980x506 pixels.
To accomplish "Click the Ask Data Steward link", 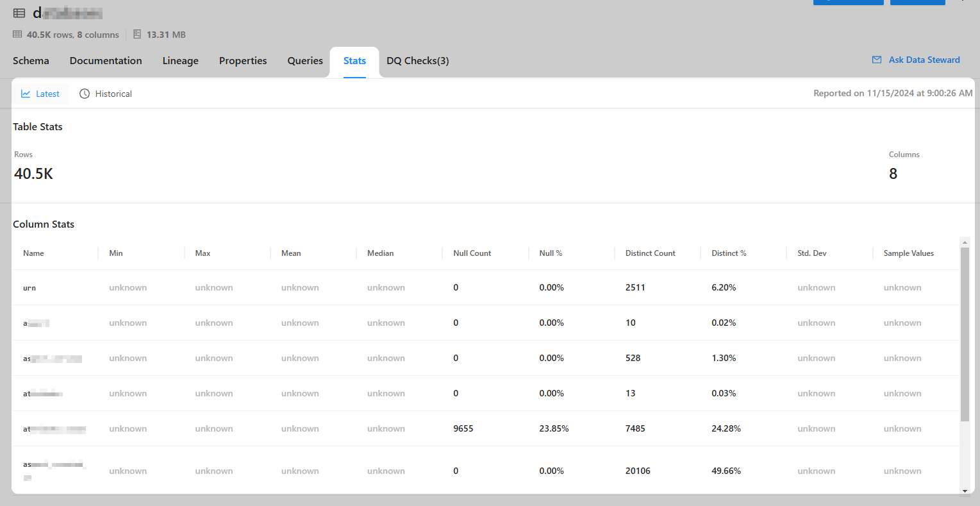I will 924,60.
